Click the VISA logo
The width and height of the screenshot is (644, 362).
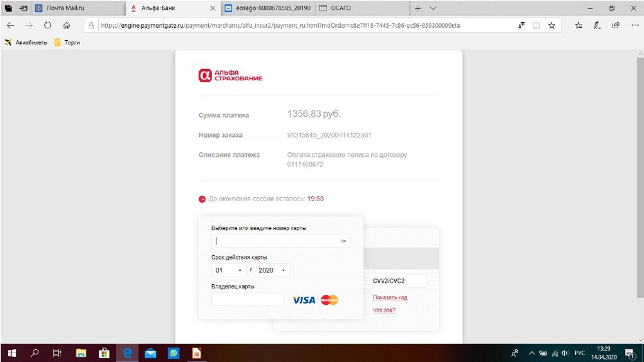click(304, 300)
